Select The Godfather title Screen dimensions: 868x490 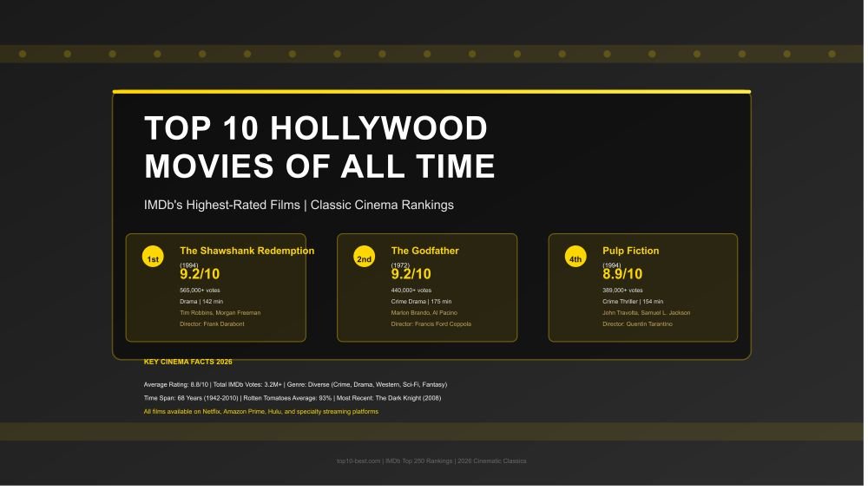click(x=427, y=252)
